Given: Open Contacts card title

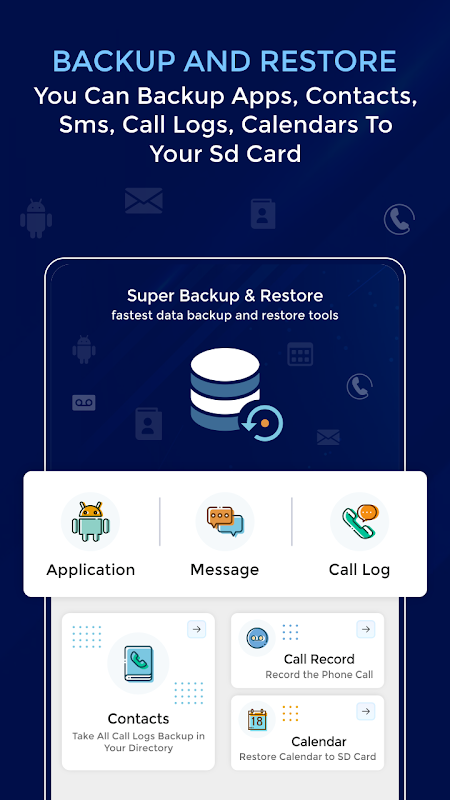Looking at the screenshot, I should pos(138,718).
